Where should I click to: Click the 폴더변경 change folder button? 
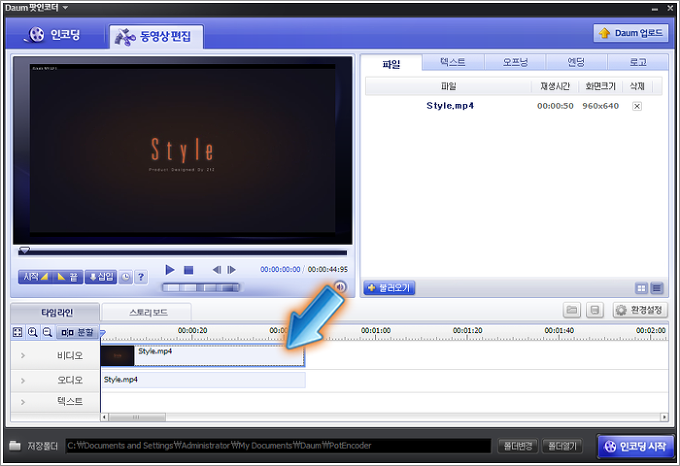point(518,446)
